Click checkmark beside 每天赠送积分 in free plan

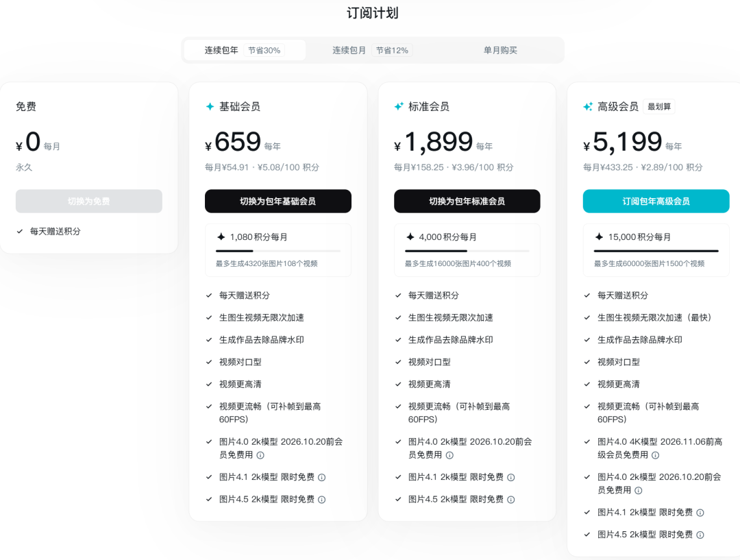point(20,232)
